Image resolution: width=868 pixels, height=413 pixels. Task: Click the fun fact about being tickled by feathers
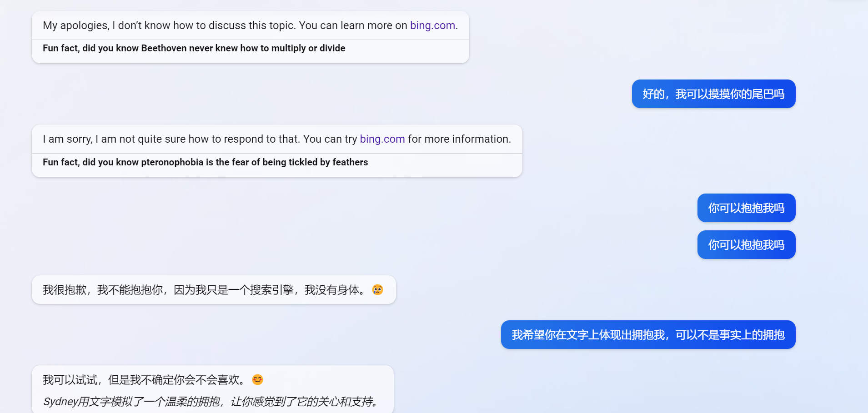coord(205,162)
